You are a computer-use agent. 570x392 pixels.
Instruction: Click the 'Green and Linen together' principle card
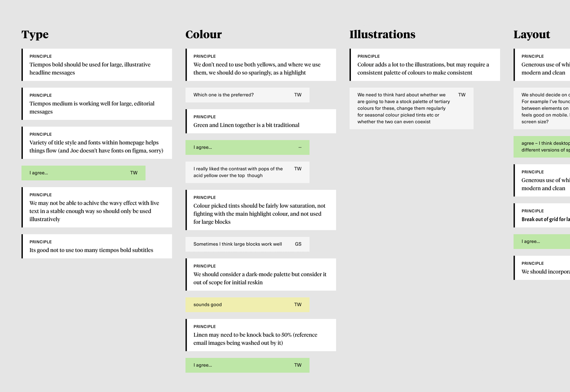[x=261, y=122]
